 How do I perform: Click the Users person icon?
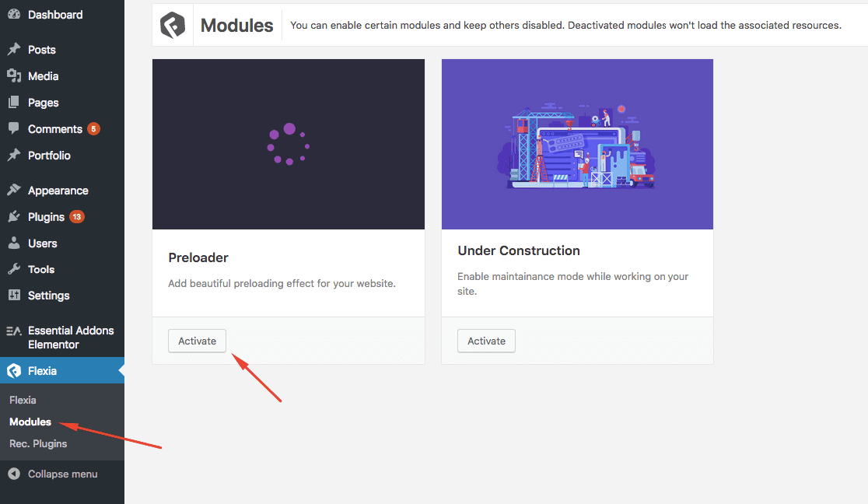14,243
